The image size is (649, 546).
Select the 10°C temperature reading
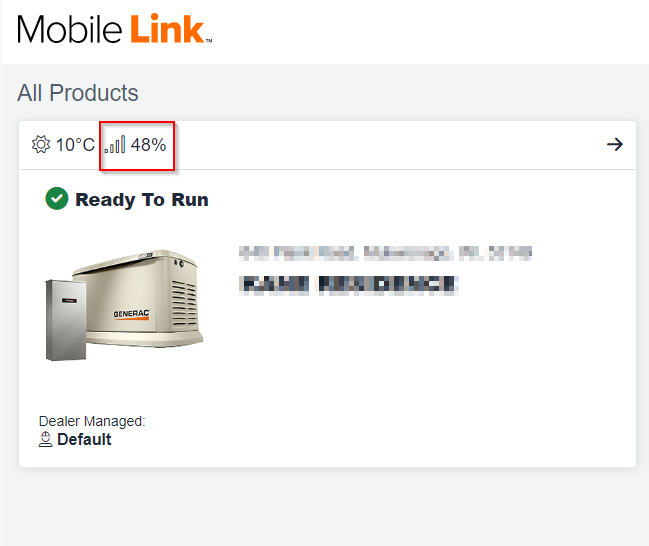click(x=75, y=145)
